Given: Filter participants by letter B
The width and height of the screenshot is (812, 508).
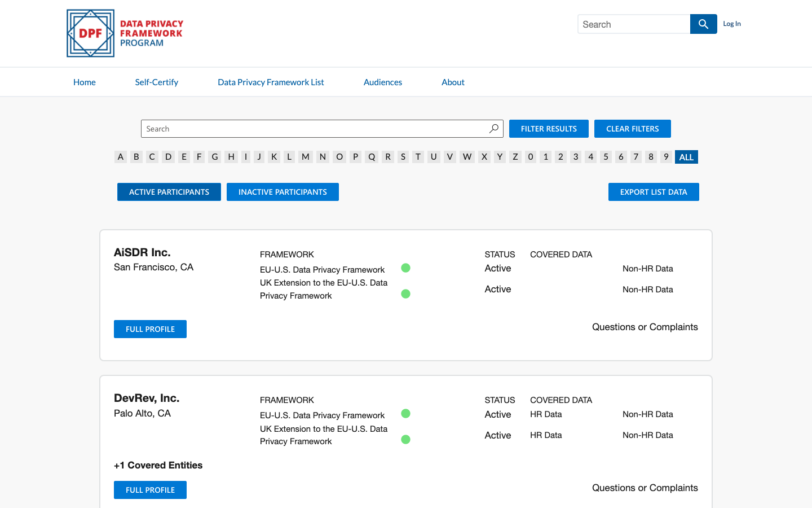Looking at the screenshot, I should pos(136,157).
